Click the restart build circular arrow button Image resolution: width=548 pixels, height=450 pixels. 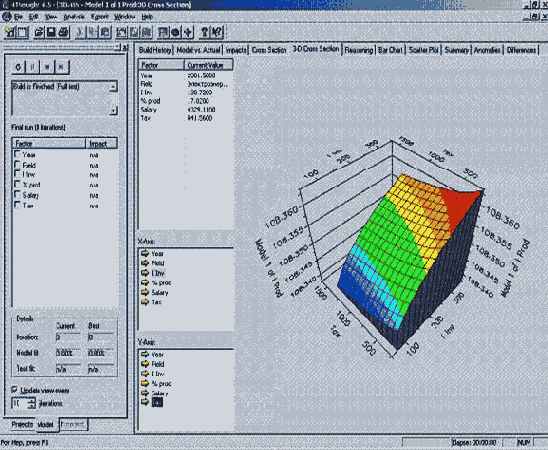pos(19,67)
